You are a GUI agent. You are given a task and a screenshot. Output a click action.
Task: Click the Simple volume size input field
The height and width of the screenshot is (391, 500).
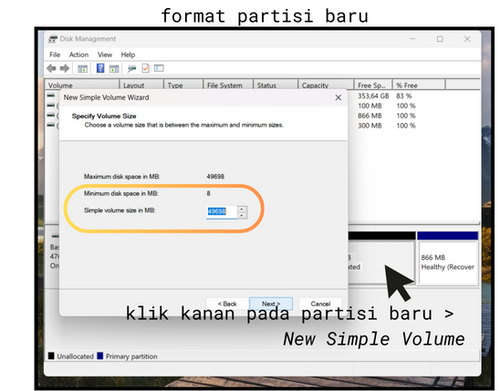pyautogui.click(x=221, y=212)
